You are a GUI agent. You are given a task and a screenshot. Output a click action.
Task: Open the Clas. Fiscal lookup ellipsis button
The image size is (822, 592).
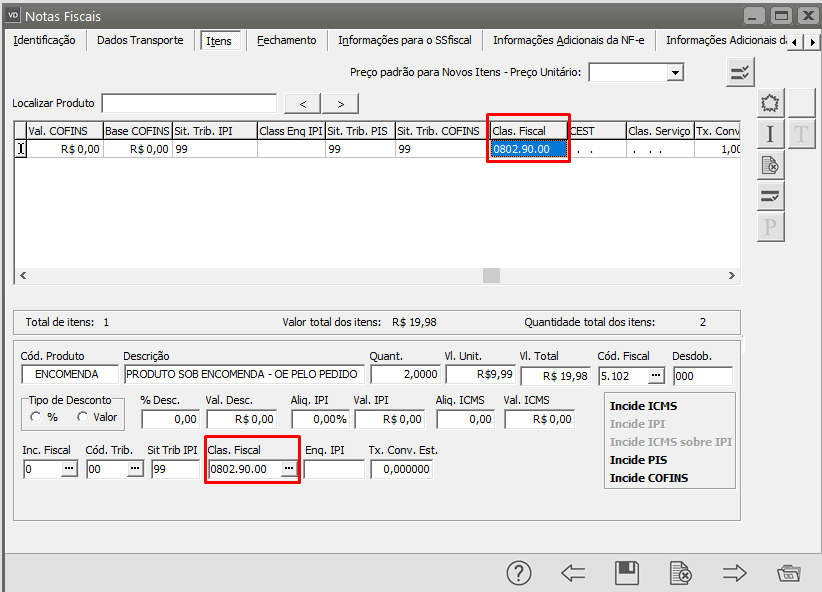[x=289, y=469]
